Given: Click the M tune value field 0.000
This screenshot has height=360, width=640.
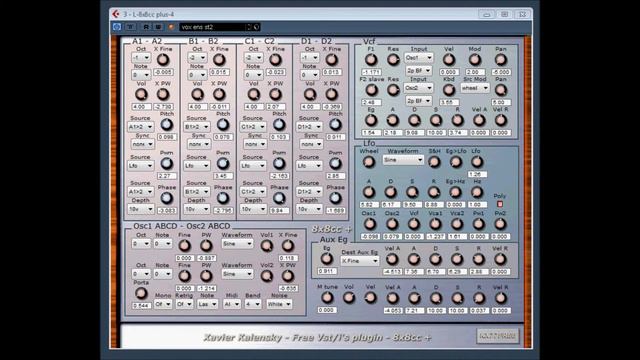Looking at the screenshot, I should point(327,310).
